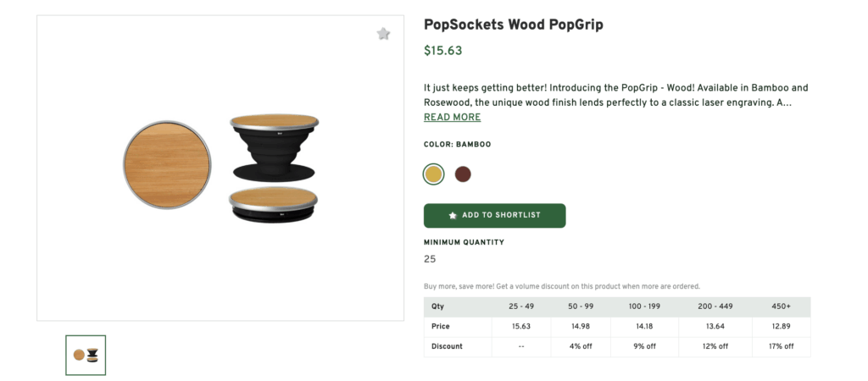Click the star icon in Add to Shortlist

pyautogui.click(x=453, y=216)
